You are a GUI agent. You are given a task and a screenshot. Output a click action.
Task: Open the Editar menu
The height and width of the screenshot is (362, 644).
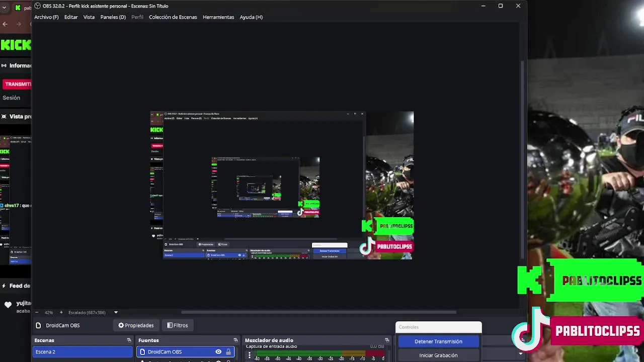71,17
